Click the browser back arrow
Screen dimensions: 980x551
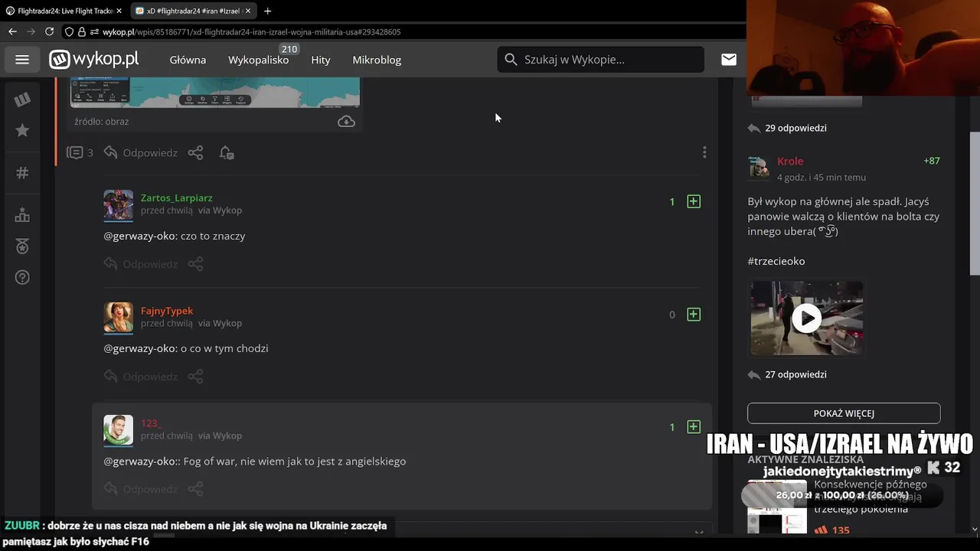(12, 31)
